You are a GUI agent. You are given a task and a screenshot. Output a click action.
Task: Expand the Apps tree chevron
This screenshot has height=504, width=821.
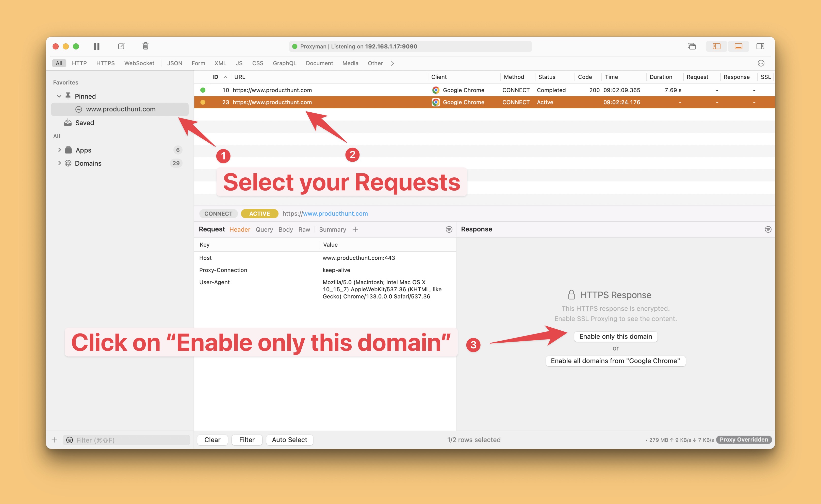59,150
